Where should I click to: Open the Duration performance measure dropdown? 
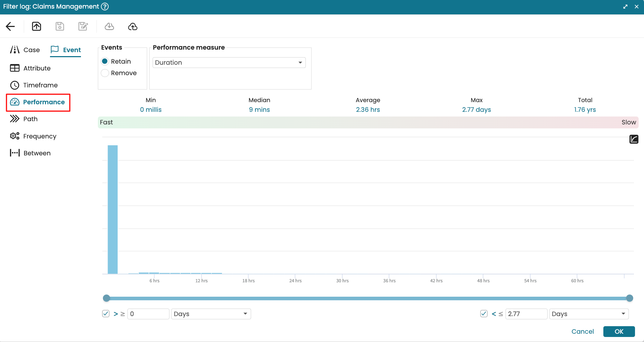pos(229,63)
